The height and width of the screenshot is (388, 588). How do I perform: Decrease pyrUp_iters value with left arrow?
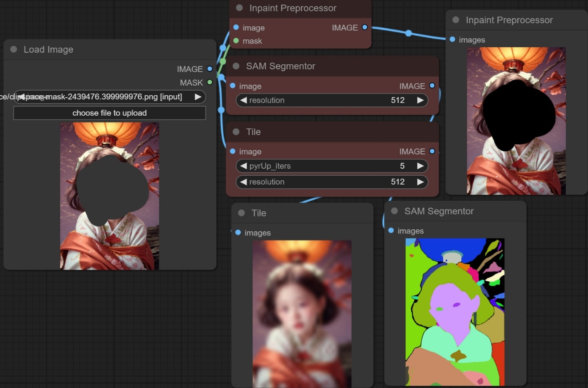click(x=244, y=166)
